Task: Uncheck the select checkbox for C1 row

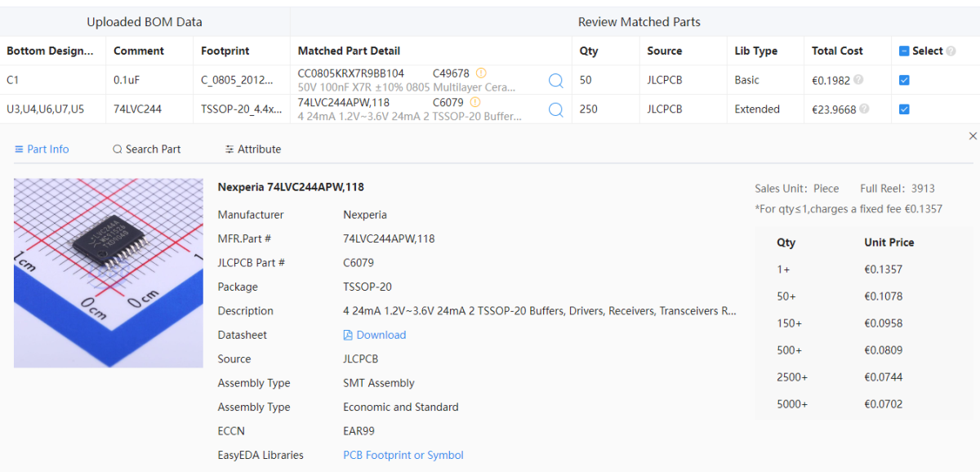Action: coord(904,80)
